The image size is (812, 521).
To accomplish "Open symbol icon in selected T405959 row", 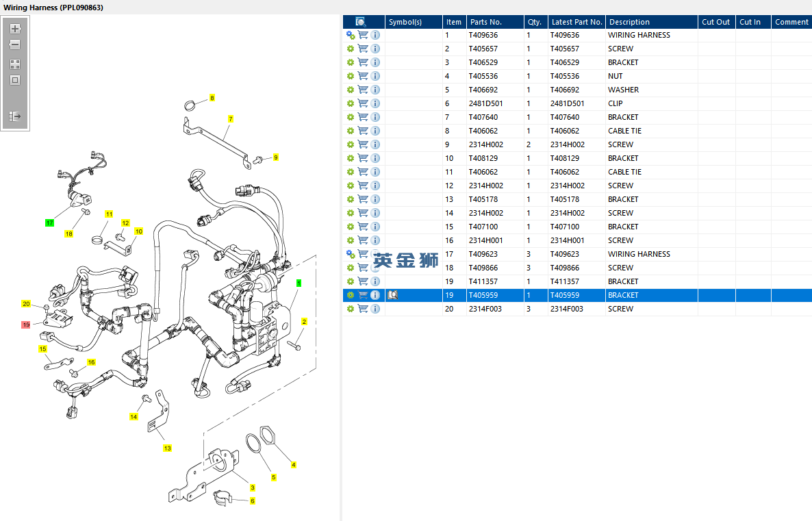I will (x=393, y=295).
